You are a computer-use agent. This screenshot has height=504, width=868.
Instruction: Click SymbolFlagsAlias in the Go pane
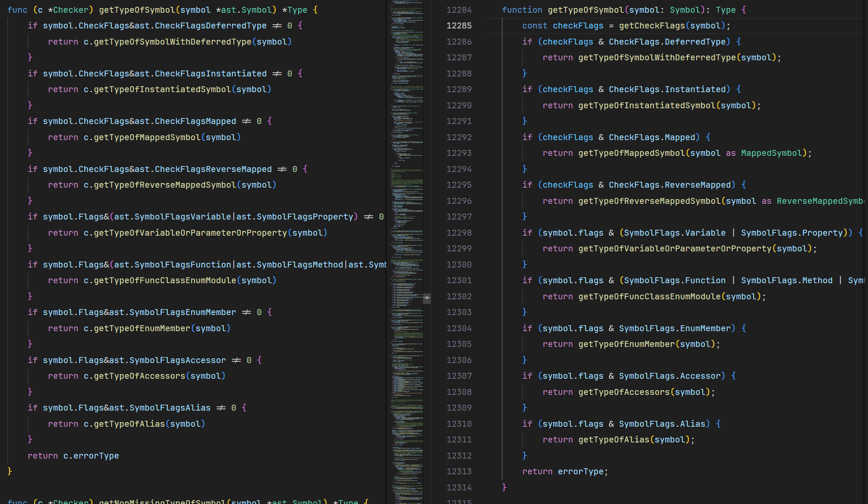pyautogui.click(x=170, y=408)
